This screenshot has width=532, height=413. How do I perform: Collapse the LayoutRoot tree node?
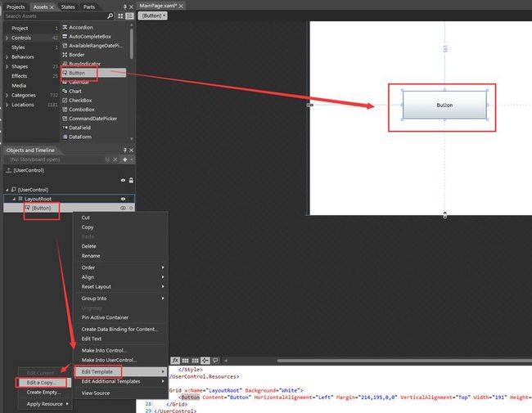tap(14, 199)
